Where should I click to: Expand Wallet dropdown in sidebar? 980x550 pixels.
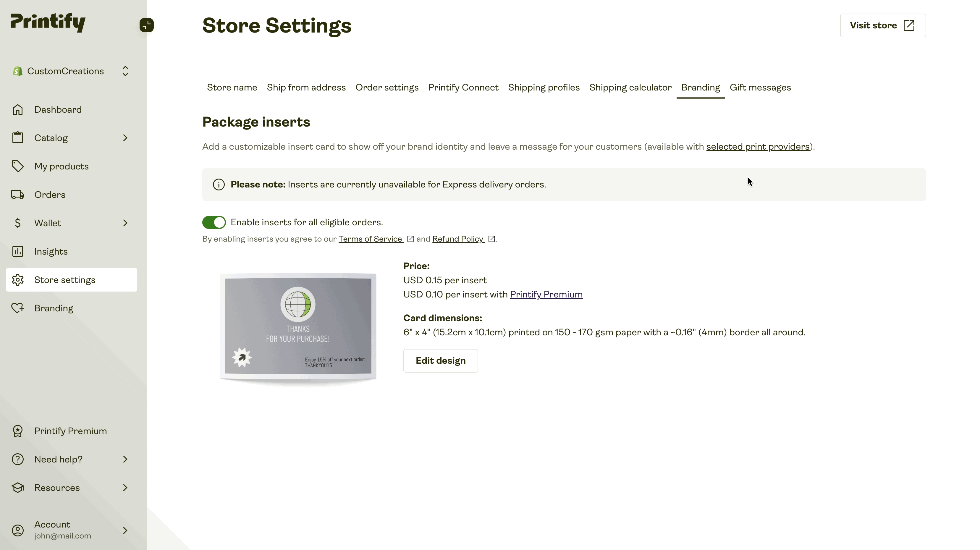pos(125,223)
